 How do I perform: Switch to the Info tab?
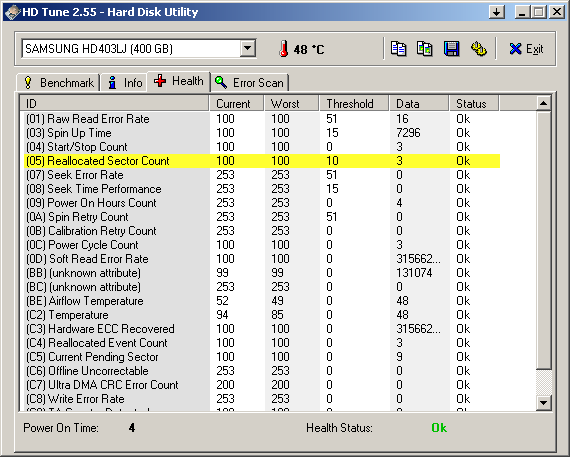coord(124,83)
